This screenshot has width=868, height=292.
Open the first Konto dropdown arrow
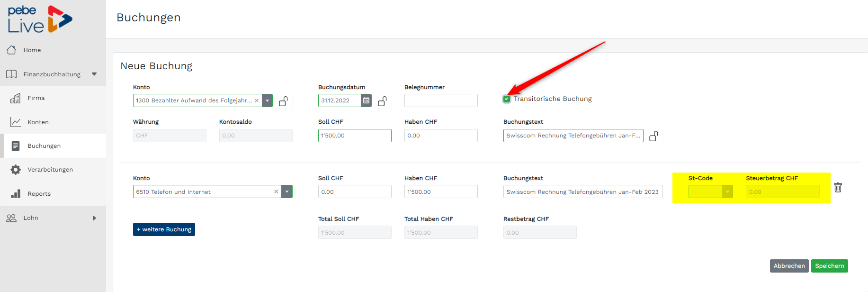(x=268, y=100)
